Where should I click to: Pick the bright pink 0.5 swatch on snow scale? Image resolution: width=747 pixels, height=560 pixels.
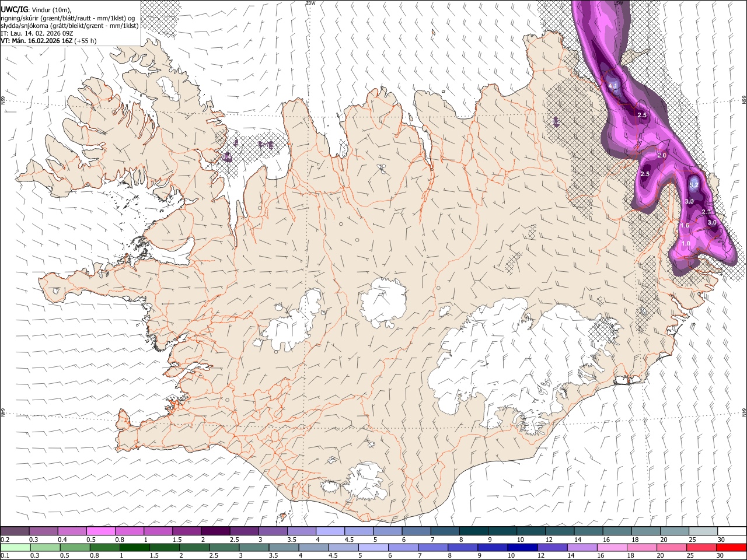click(x=101, y=531)
